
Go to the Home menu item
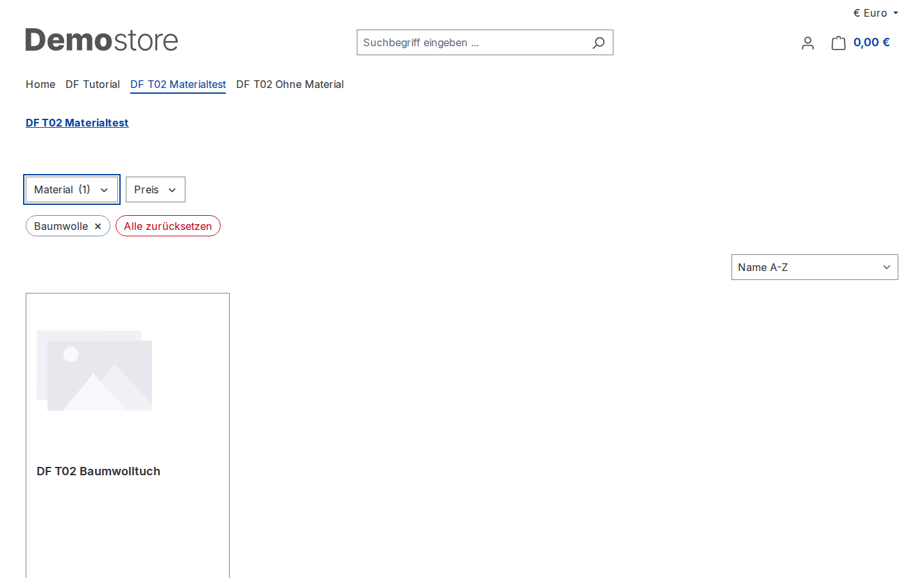click(x=40, y=84)
